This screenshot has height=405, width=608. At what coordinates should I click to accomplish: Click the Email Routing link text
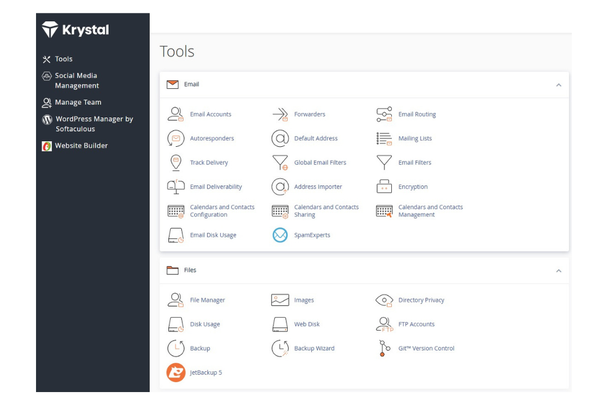(417, 114)
